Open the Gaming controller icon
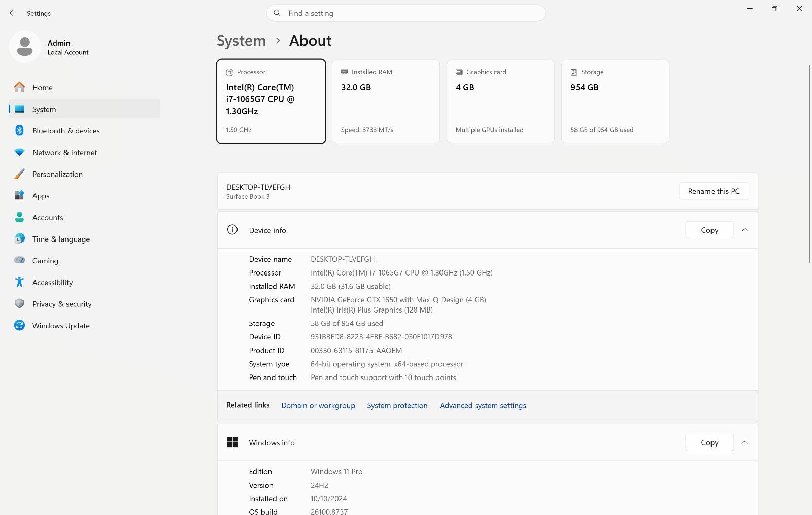 (x=19, y=260)
